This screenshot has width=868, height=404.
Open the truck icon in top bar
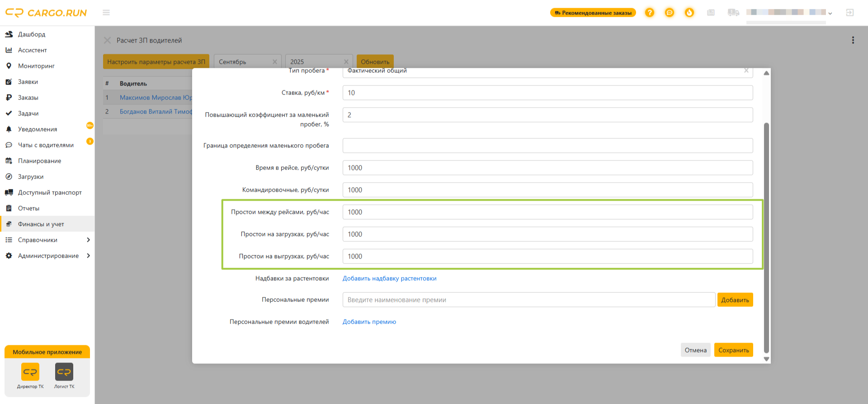pos(733,13)
